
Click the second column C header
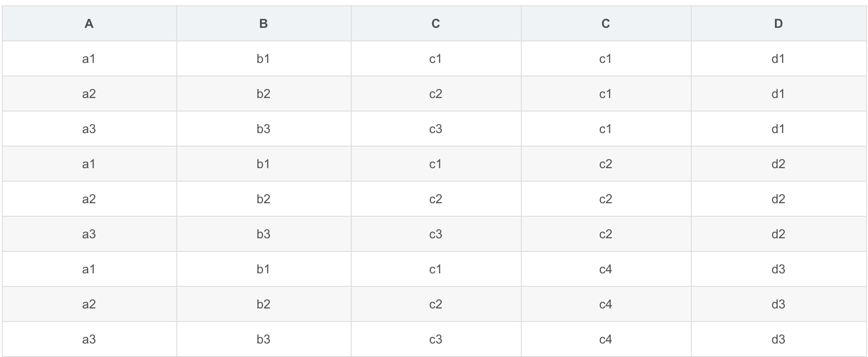(x=605, y=24)
